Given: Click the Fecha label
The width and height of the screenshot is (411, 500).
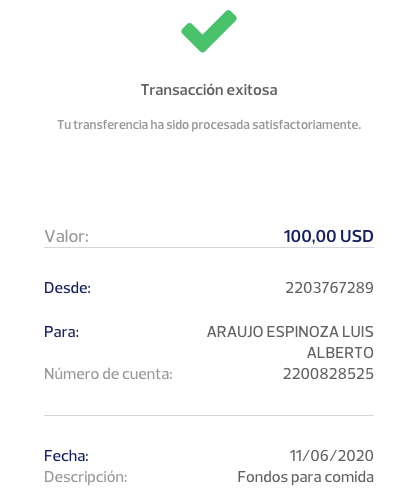Looking at the screenshot, I should [x=66, y=456].
